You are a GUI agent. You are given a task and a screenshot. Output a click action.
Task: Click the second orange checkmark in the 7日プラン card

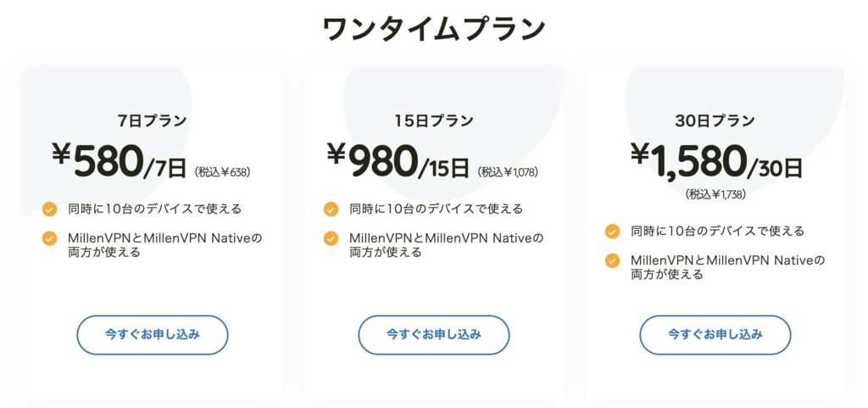(50, 238)
